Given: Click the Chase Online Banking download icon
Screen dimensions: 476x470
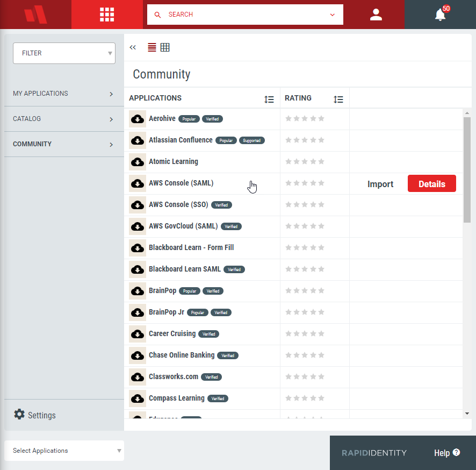Looking at the screenshot, I should click(138, 355).
